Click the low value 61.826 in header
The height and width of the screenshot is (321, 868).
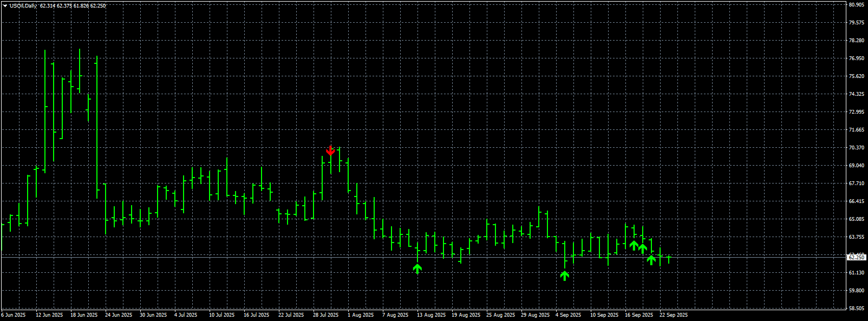(81, 5)
